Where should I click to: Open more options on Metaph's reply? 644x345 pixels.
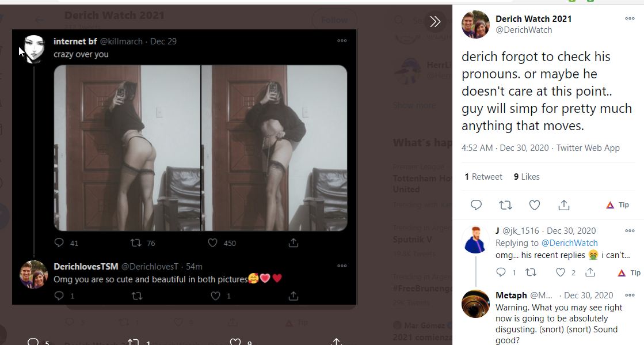[x=630, y=295]
